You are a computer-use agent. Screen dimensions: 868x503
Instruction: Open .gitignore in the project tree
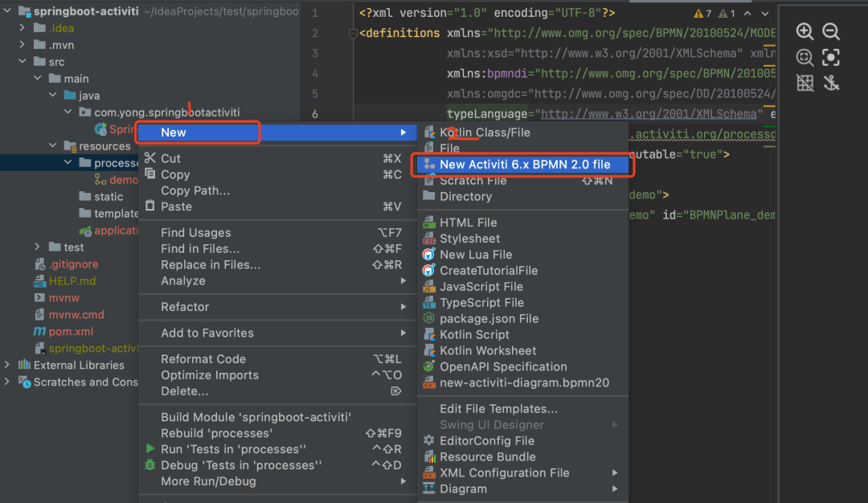[74, 264]
